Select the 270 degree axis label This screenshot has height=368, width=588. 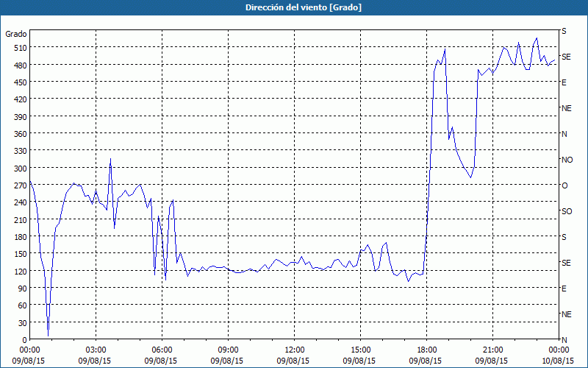coord(21,185)
